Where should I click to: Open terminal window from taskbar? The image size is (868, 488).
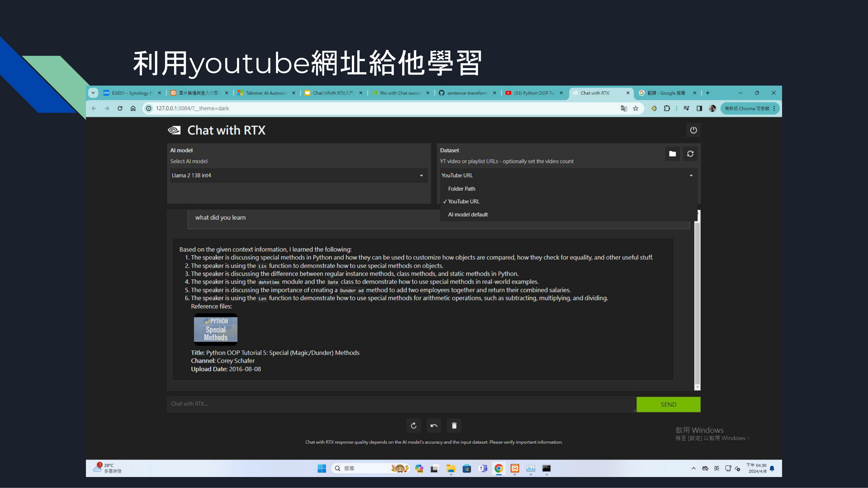coord(546,468)
